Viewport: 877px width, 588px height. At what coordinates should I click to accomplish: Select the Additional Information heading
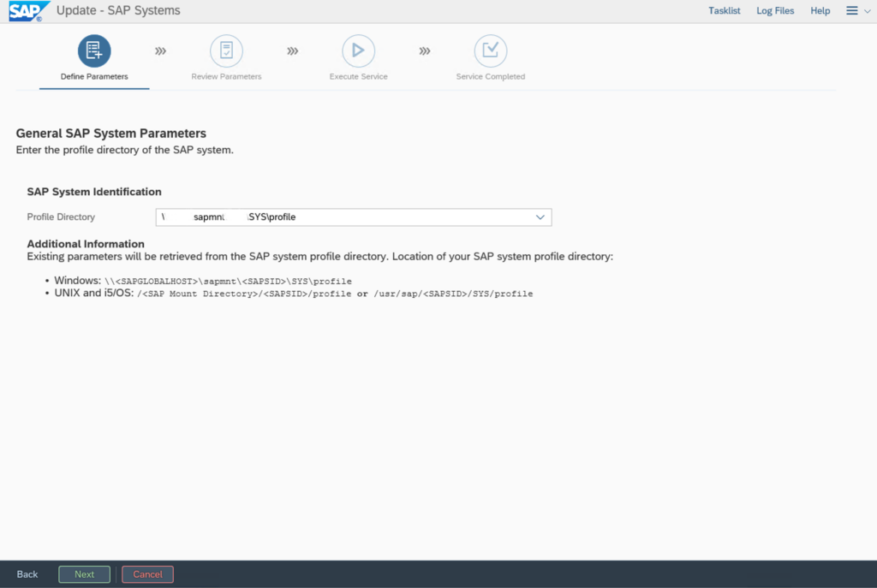[x=86, y=244]
